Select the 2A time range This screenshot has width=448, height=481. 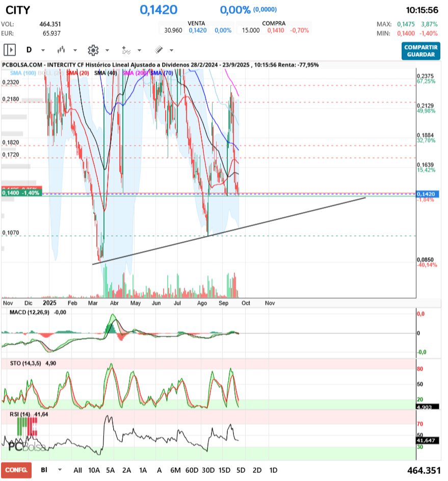pyautogui.click(x=126, y=470)
